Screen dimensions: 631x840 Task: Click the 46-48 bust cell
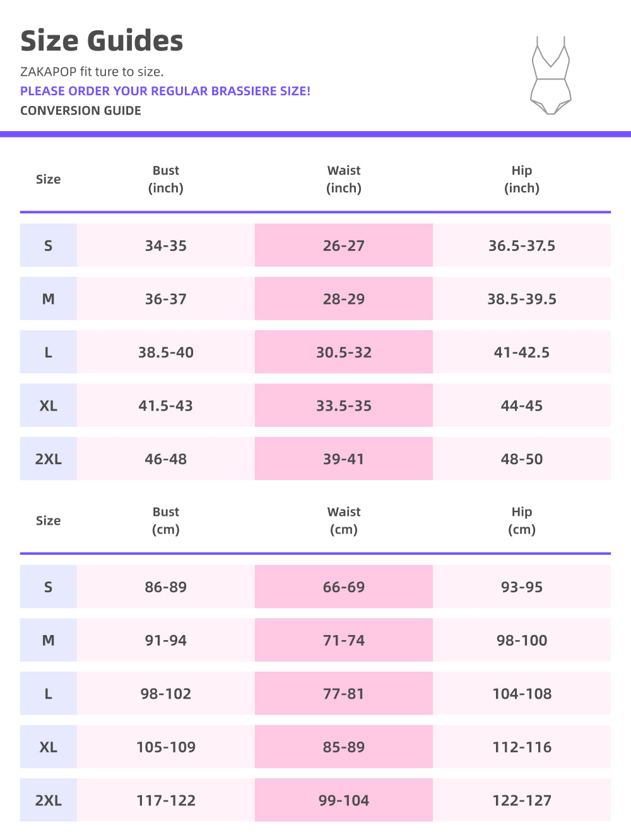tap(166, 458)
